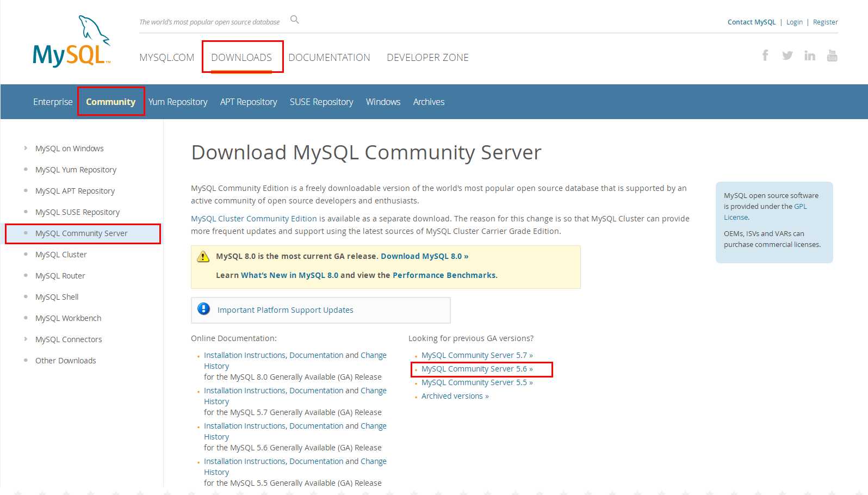Screen dimensions: 868x495
Task: Select the DOWNLOADS tab
Action: click(x=241, y=57)
